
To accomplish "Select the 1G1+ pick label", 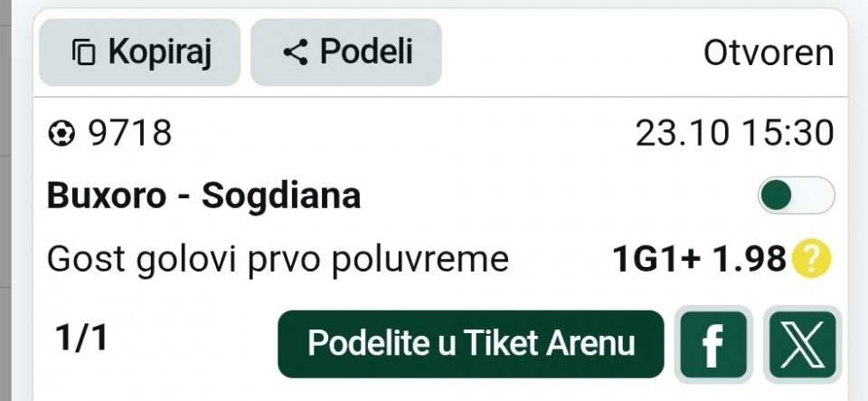I will tap(656, 261).
